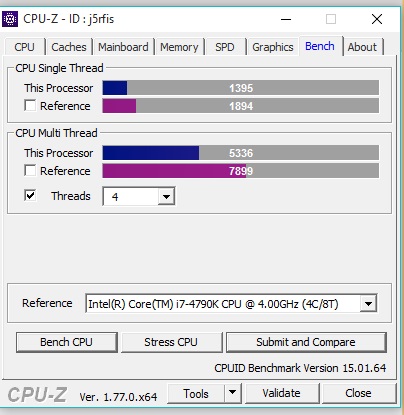Image resolution: width=404 pixels, height=415 pixels.
Task: Open the Tools dropdown arrow
Action: [x=233, y=393]
